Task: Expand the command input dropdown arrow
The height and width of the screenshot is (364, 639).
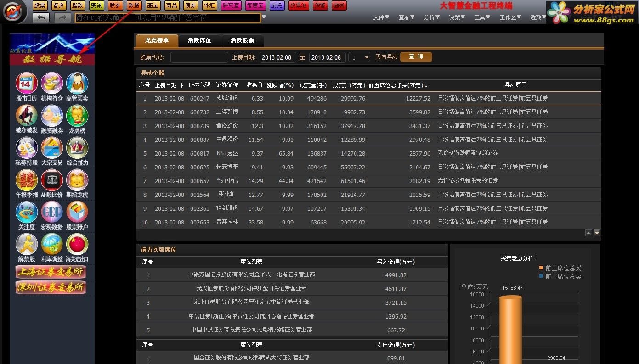Action: [x=264, y=17]
